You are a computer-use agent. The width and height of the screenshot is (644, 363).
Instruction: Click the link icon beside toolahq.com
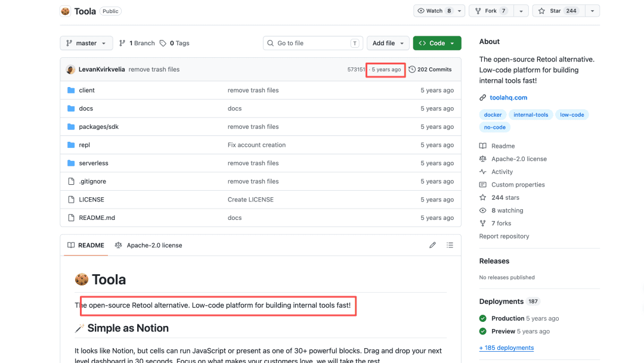pyautogui.click(x=482, y=97)
